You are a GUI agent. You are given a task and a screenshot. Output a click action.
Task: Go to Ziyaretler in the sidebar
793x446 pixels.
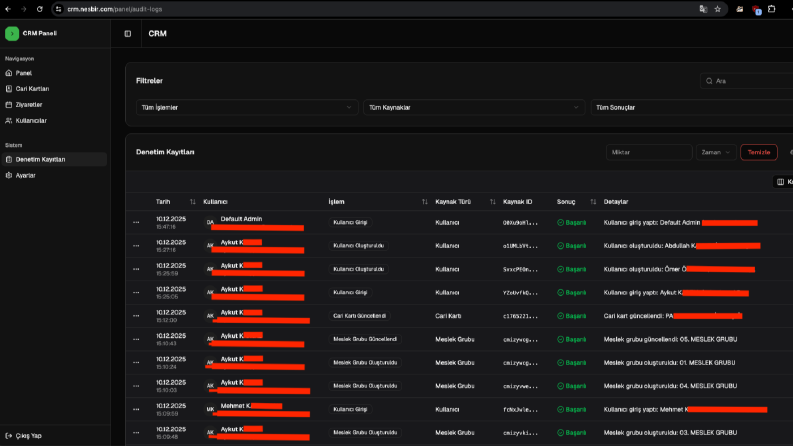click(55, 105)
